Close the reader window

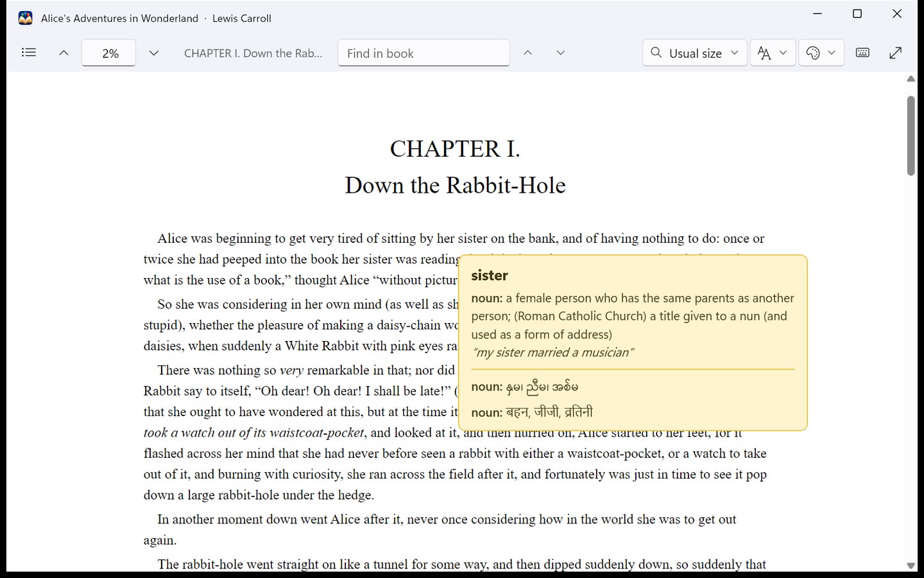click(897, 13)
